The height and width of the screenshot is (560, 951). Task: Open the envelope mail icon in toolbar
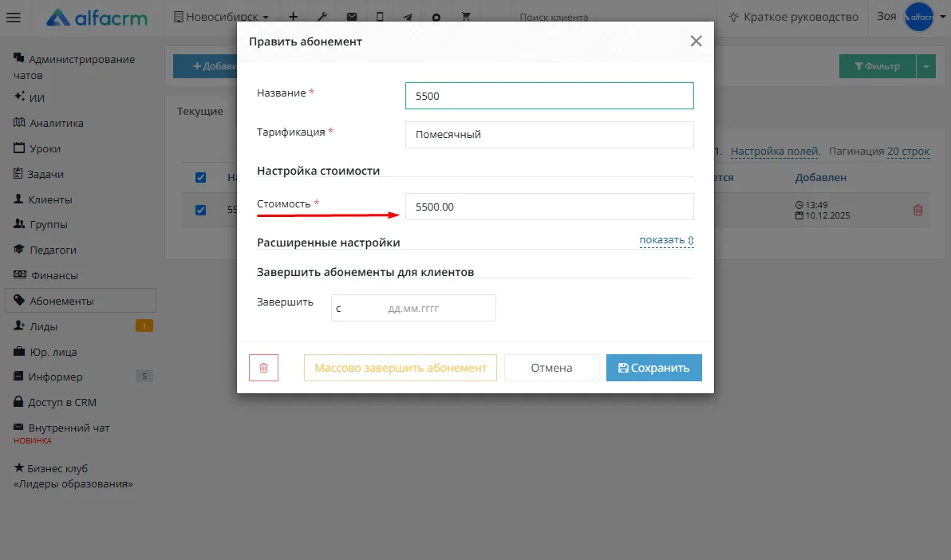pyautogui.click(x=352, y=17)
